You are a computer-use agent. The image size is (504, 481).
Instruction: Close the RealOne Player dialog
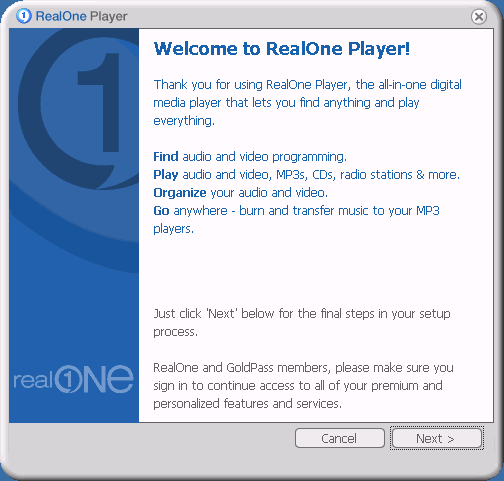click(x=479, y=16)
